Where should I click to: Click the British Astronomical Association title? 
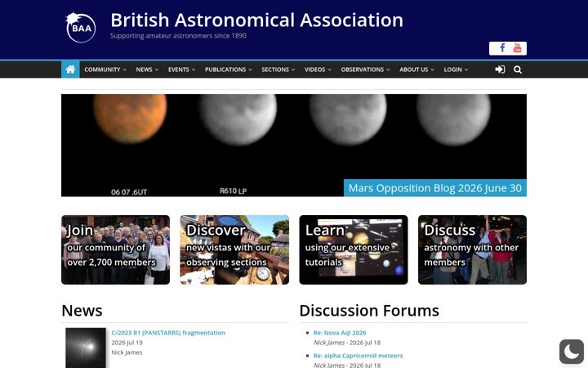click(257, 20)
